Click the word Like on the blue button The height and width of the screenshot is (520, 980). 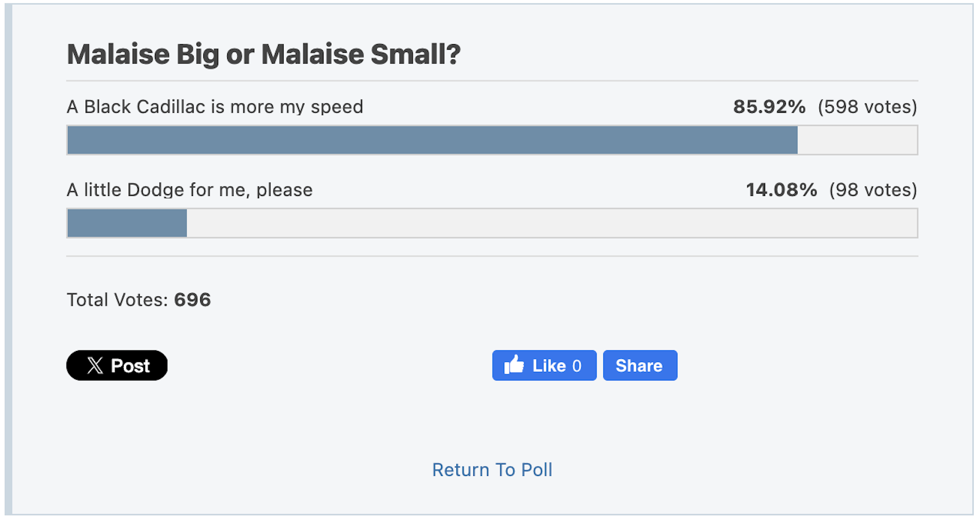tap(549, 366)
